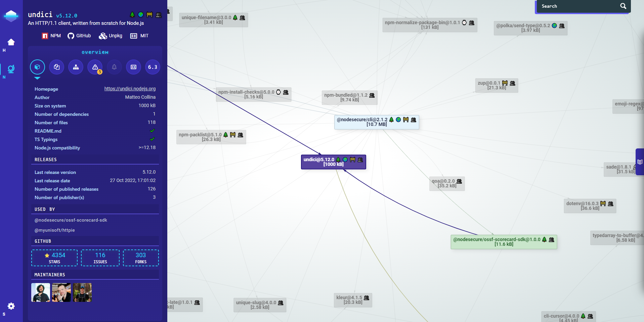Open the Home view in sidebar
The image size is (644, 322).
(11, 42)
